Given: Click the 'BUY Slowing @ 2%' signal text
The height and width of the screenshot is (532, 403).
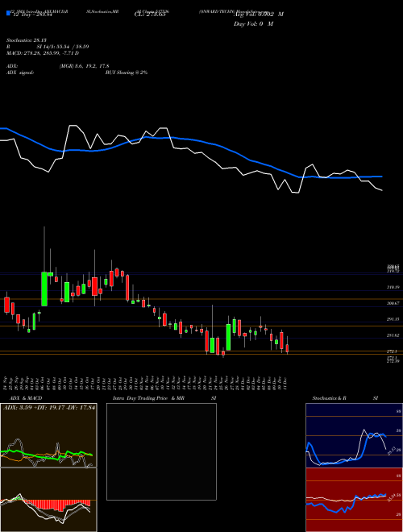Looking at the screenshot, I should [127, 73].
